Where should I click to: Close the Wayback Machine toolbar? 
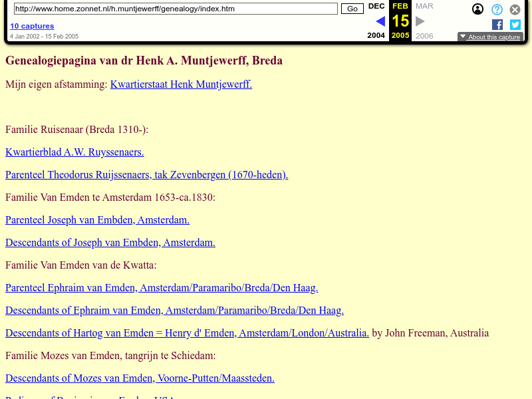click(x=515, y=9)
